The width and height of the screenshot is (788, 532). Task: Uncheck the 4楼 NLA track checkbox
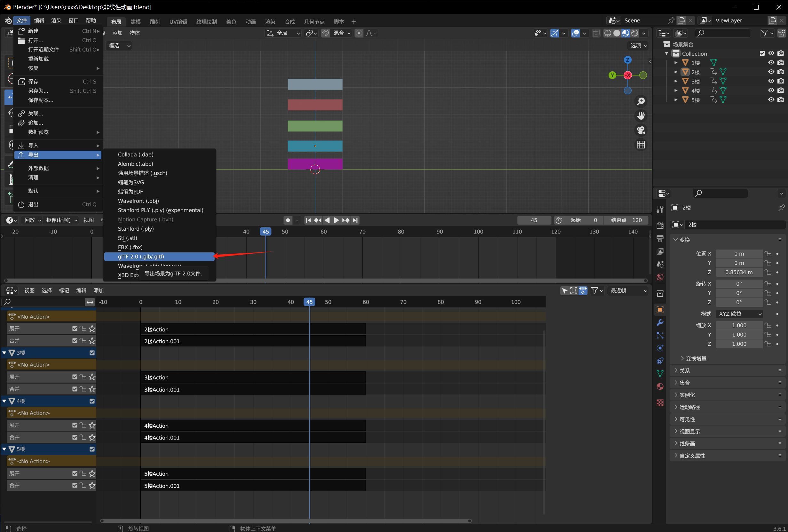point(92,401)
